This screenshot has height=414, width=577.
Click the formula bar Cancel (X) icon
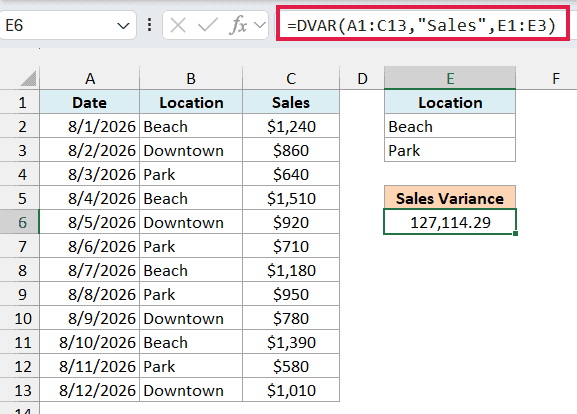(178, 26)
